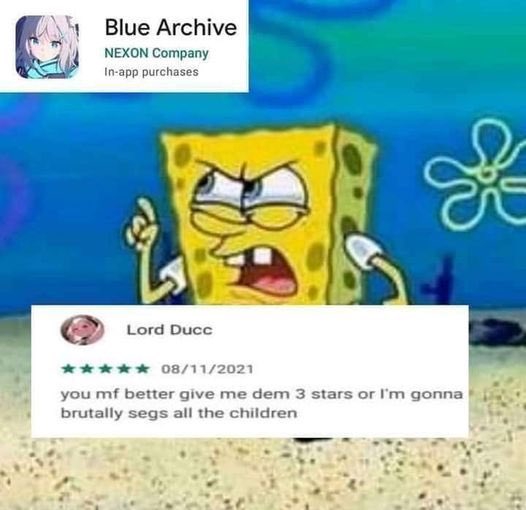Tap the Blue Archive title text
The image size is (526, 510).
click(x=171, y=27)
